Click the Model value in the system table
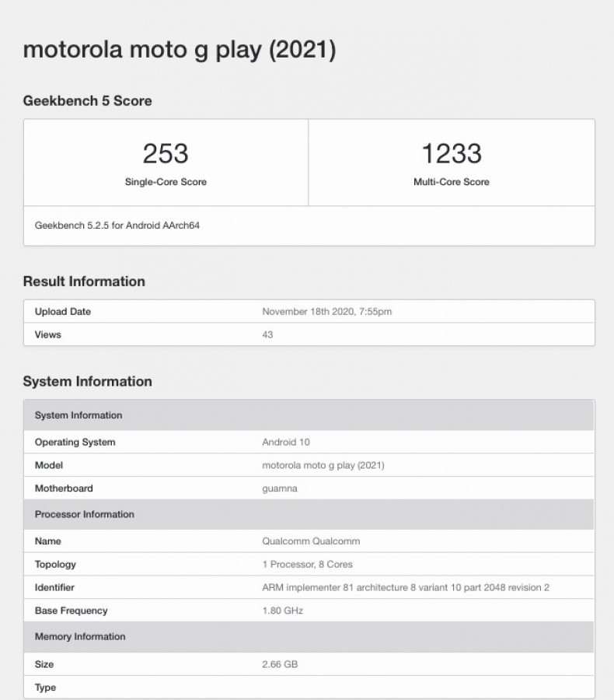The image size is (614, 700). (x=323, y=465)
